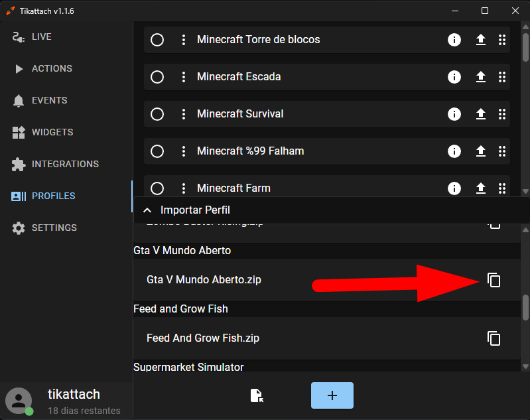The image size is (530, 420).
Task: Click import list scrollbar down arrow
Action: point(525,366)
